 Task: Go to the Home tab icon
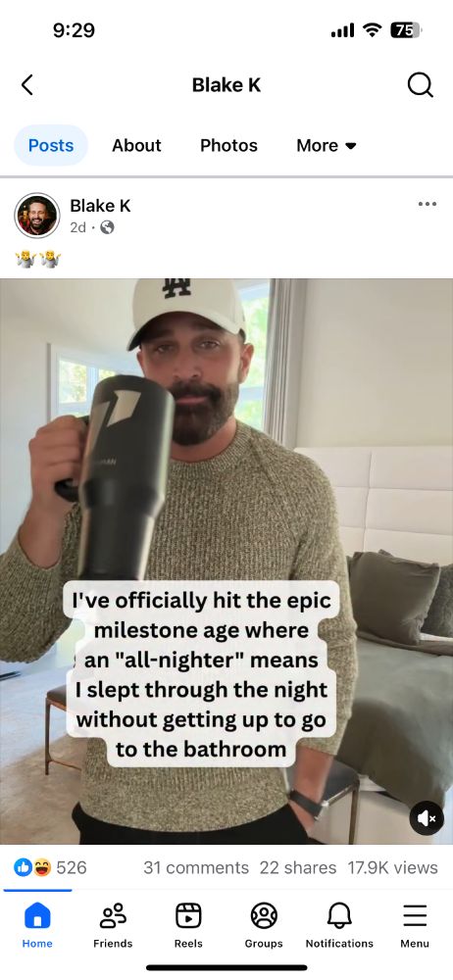point(37,916)
